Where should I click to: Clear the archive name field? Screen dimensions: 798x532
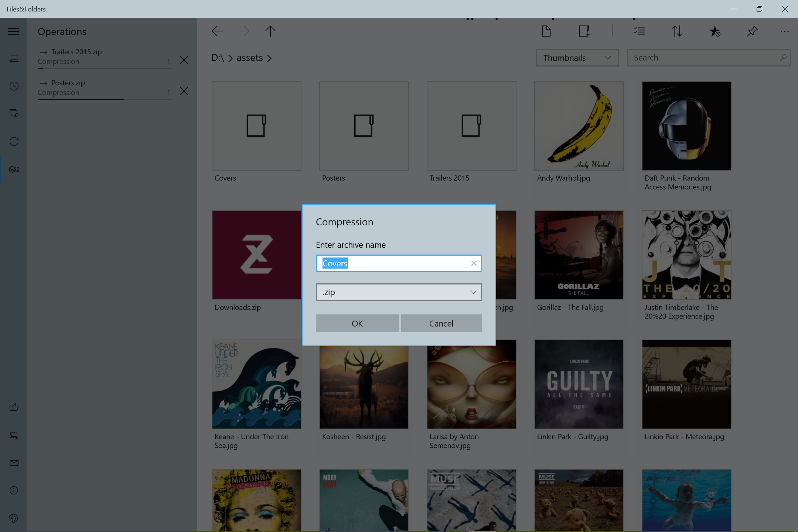(474, 263)
